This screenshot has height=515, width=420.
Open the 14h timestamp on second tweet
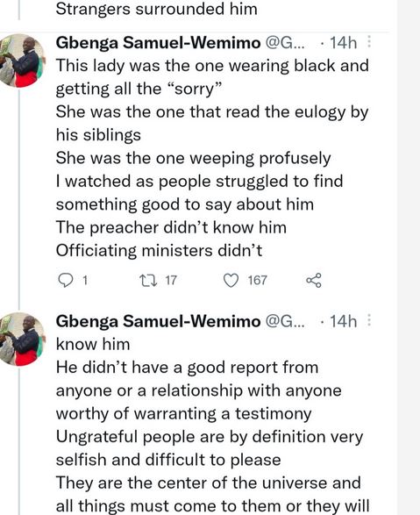[x=343, y=321]
